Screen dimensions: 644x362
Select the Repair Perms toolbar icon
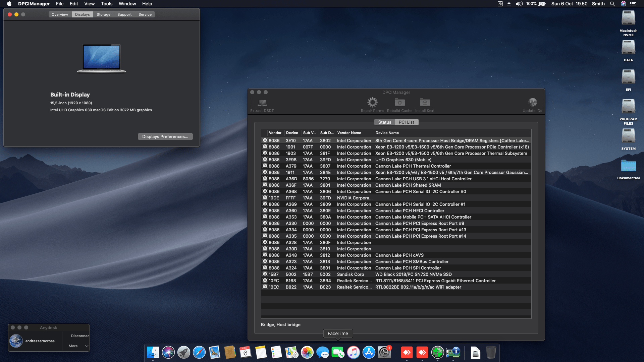pyautogui.click(x=372, y=104)
